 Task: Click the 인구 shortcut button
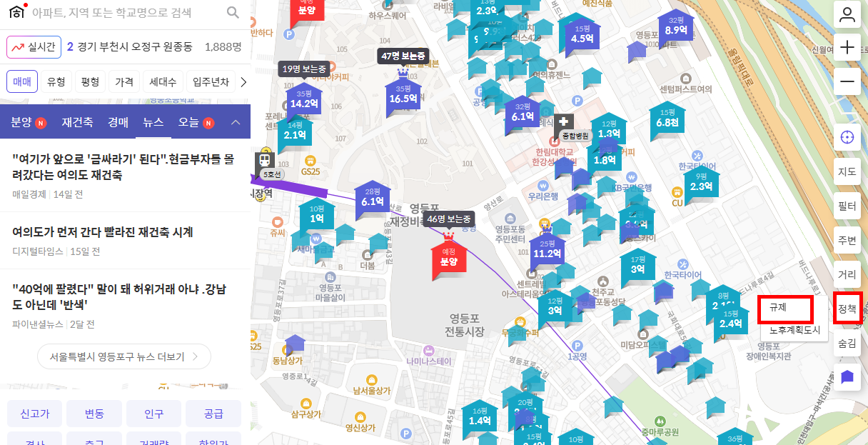pos(153,414)
